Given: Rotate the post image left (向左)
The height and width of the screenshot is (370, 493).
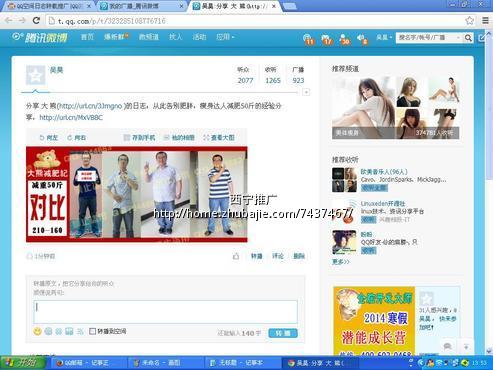Looking at the screenshot, I should [49, 138].
